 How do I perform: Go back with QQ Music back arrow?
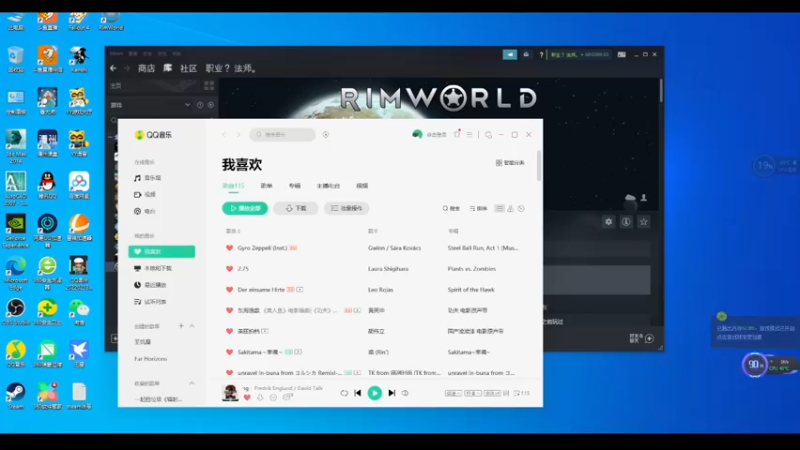tap(223, 135)
